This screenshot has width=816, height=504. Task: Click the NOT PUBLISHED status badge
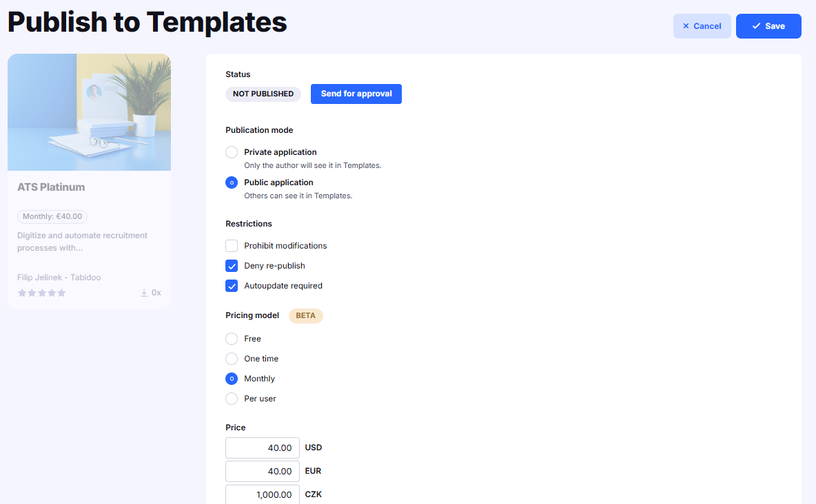(263, 94)
